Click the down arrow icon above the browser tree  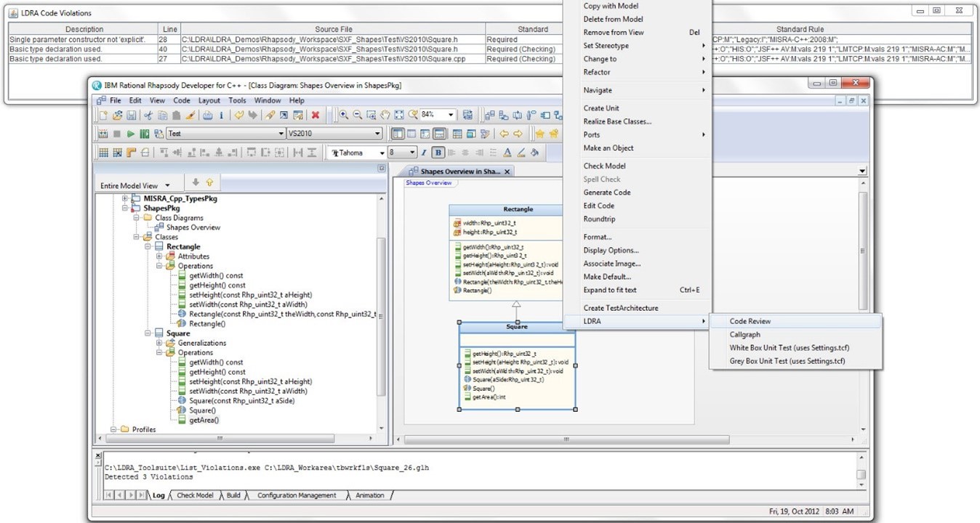point(196,183)
